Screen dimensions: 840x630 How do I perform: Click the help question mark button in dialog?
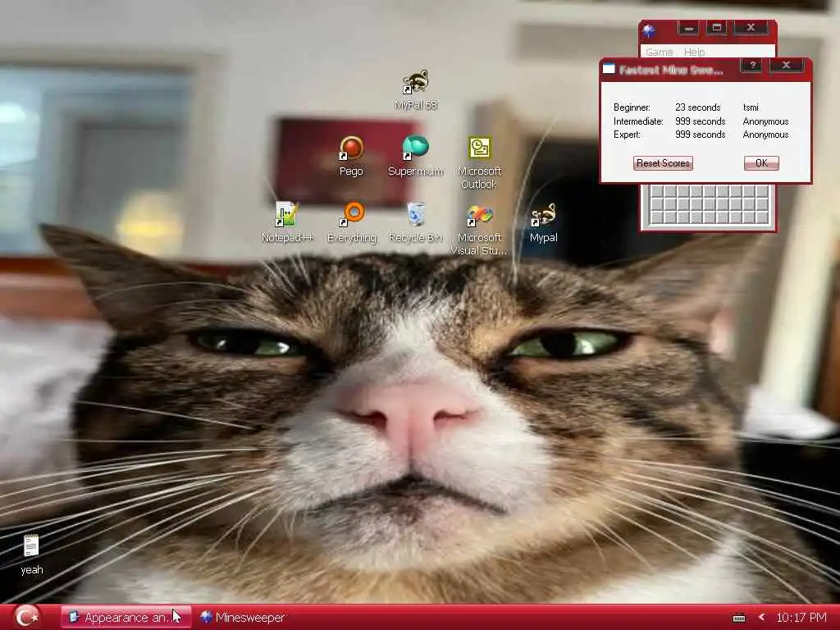[752, 66]
